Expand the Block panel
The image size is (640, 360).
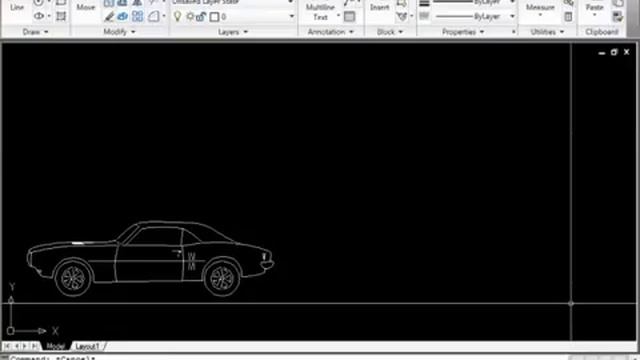pyautogui.click(x=389, y=32)
